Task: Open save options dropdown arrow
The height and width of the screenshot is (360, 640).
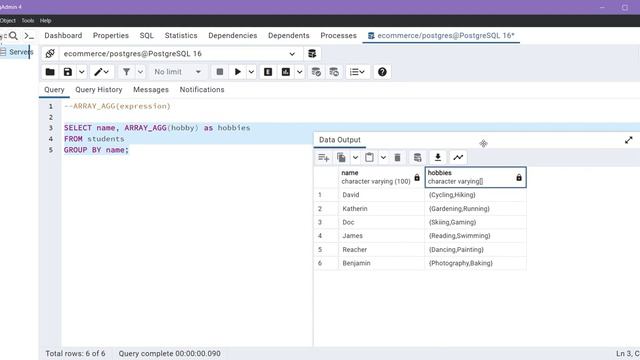Action: point(82,72)
